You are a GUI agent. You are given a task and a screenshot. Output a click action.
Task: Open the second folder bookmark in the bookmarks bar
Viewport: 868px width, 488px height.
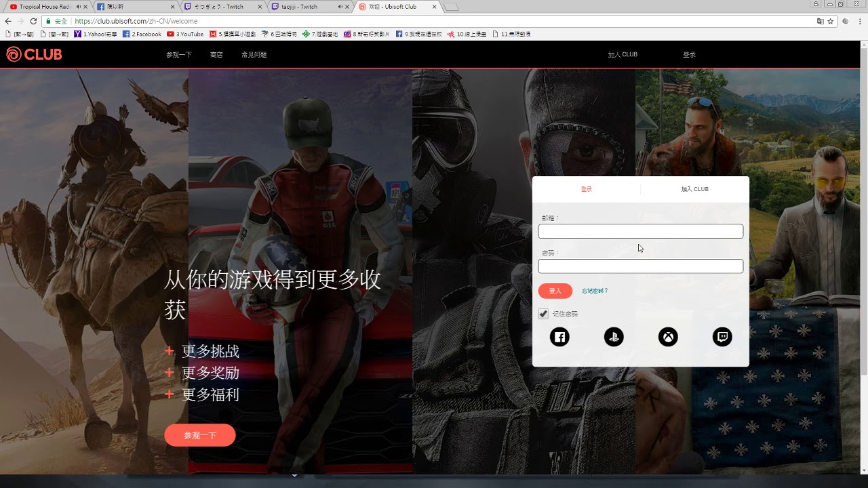pyautogui.click(x=55, y=34)
